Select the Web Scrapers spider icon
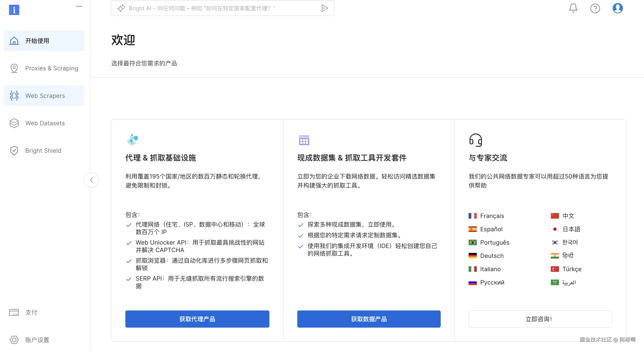This screenshot has height=351, width=644. pyautogui.click(x=14, y=95)
